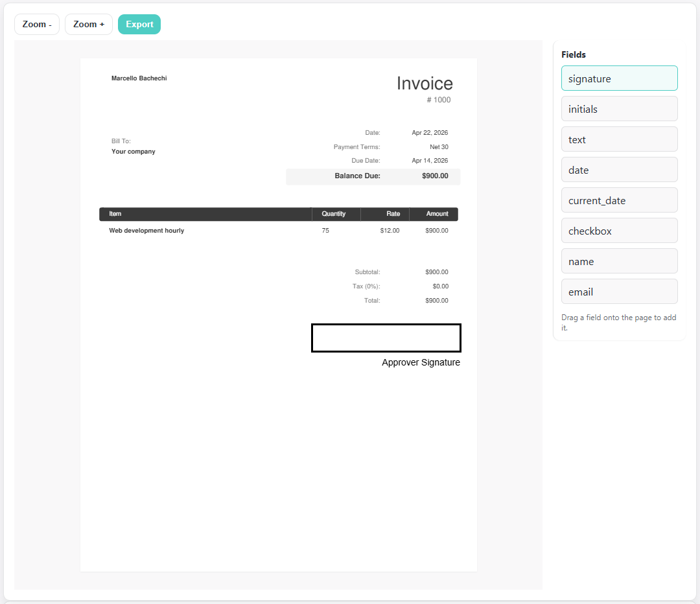Click the Fields panel header
The width and height of the screenshot is (700, 604).
[573, 54]
